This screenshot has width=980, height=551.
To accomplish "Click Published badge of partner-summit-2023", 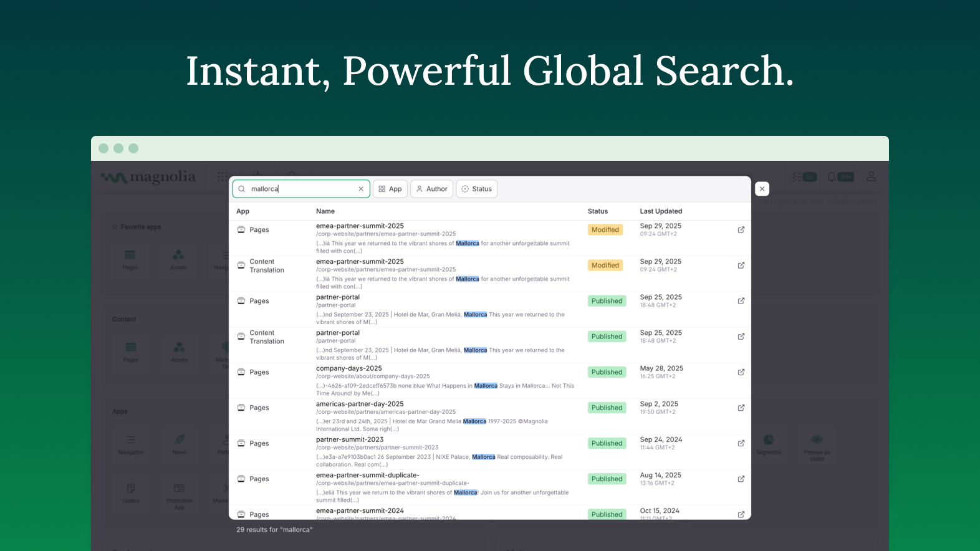I will click(607, 443).
